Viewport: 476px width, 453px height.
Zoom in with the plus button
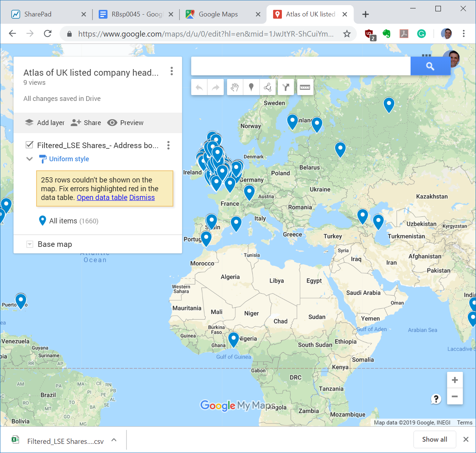coord(455,380)
